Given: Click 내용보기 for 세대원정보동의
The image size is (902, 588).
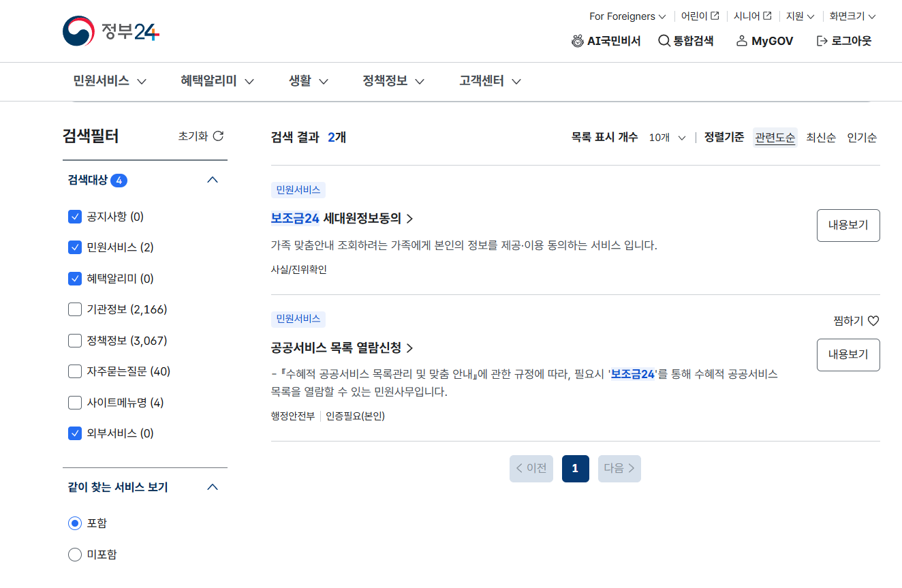Looking at the screenshot, I should (848, 226).
